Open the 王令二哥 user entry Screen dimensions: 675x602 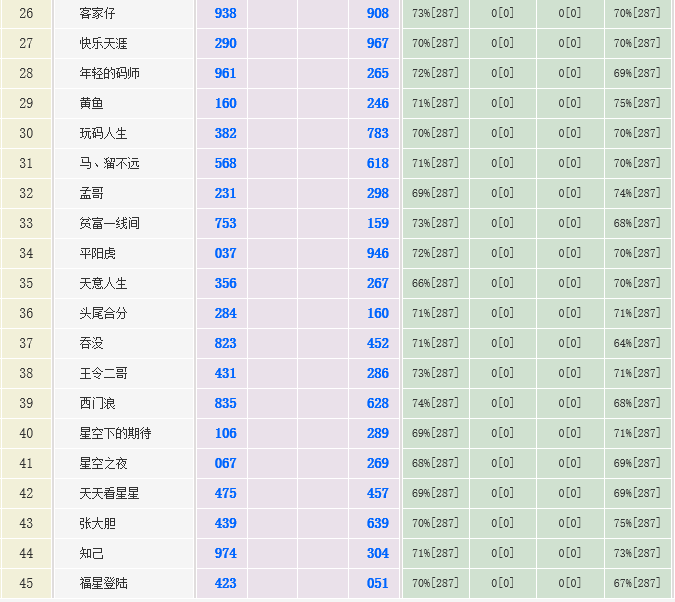pyautogui.click(x=103, y=373)
